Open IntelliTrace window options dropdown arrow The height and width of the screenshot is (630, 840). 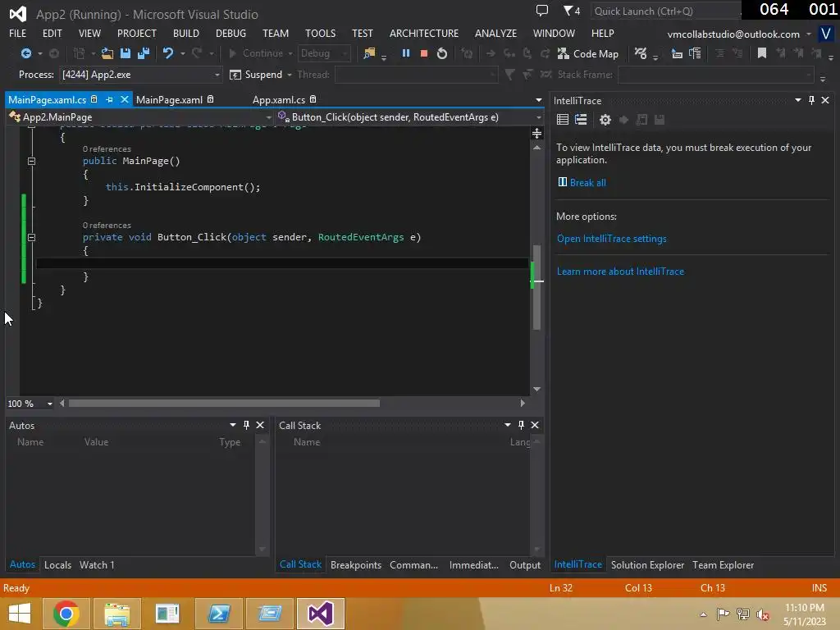797,100
